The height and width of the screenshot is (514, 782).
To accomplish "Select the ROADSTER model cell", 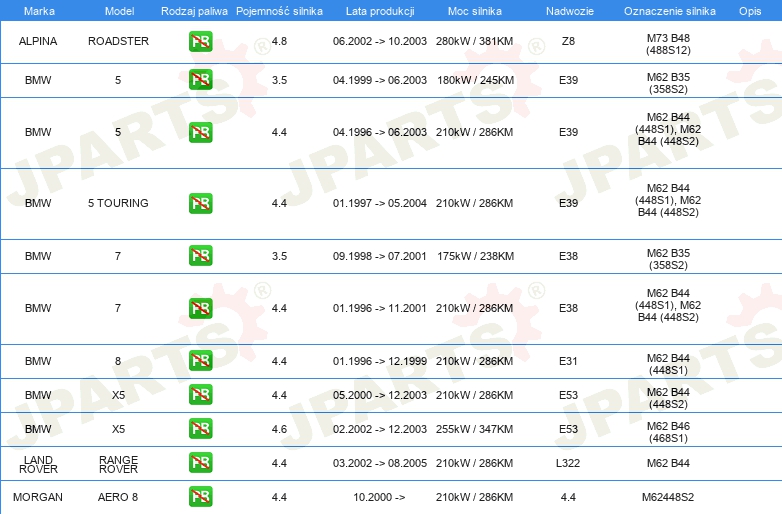I will 118,41.
